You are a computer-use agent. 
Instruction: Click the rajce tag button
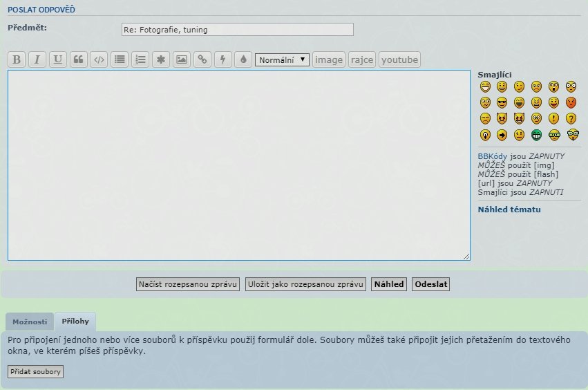point(361,59)
